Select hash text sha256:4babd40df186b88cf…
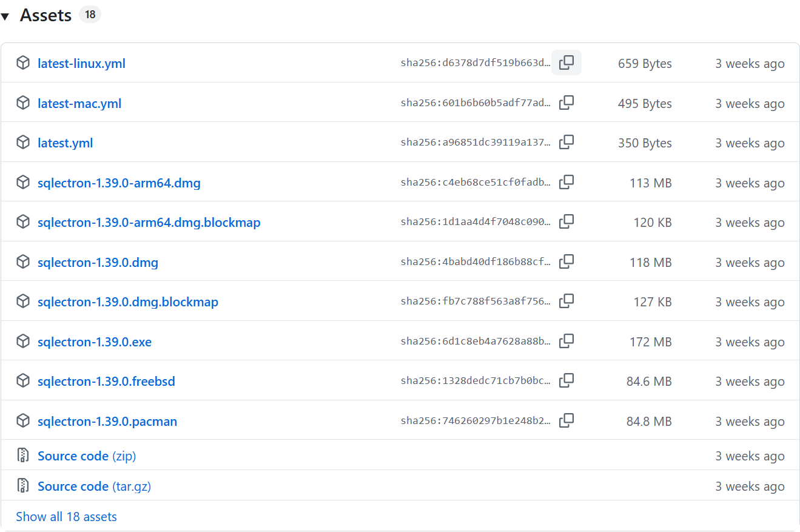Viewport: 800px width, 532px height. point(476,262)
